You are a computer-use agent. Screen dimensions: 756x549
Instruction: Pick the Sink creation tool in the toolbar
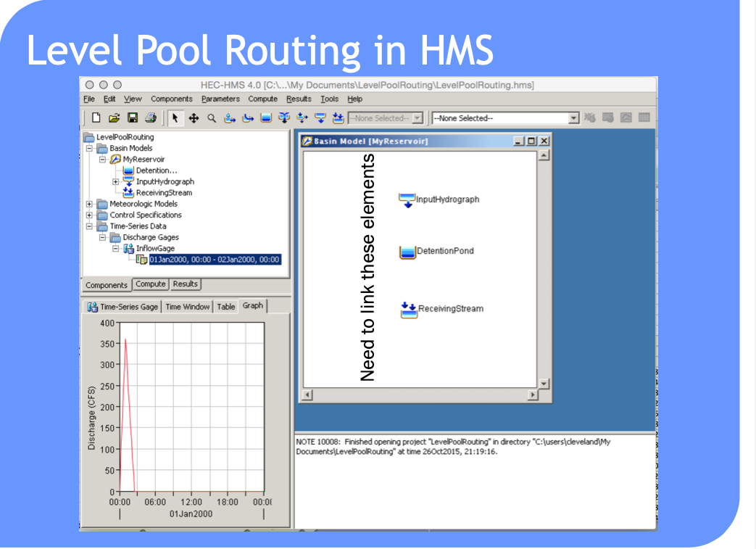point(338,117)
